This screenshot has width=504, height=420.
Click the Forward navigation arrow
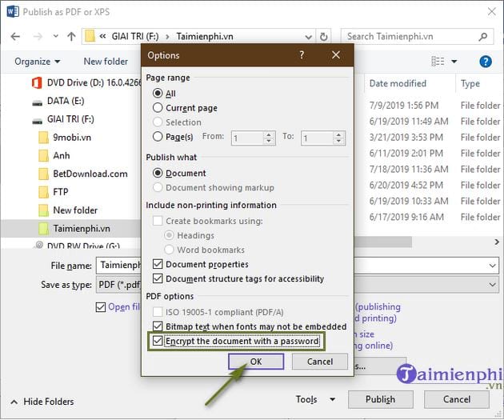tap(38, 37)
